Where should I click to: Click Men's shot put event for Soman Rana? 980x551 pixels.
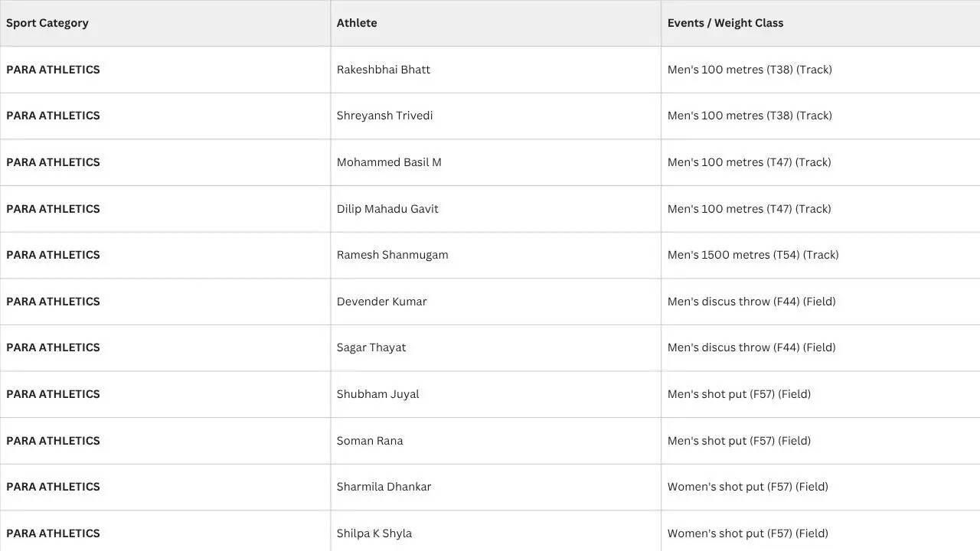pos(739,441)
